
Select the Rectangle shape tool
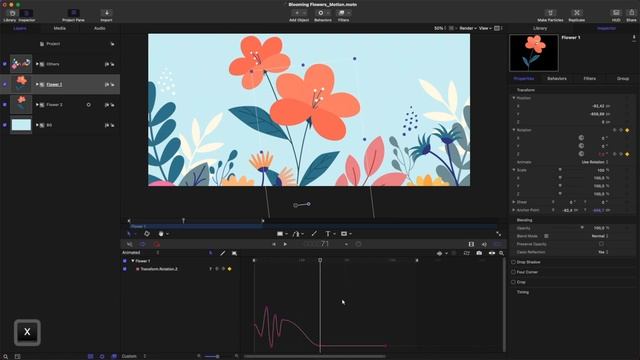click(x=280, y=234)
